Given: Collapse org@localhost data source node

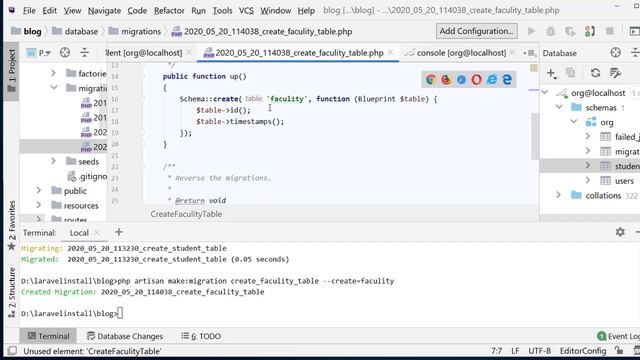Looking at the screenshot, I should click(545, 92).
